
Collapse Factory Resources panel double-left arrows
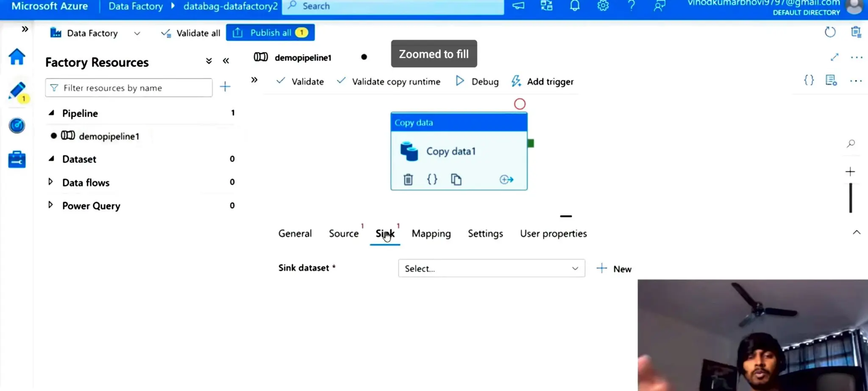[226, 61]
